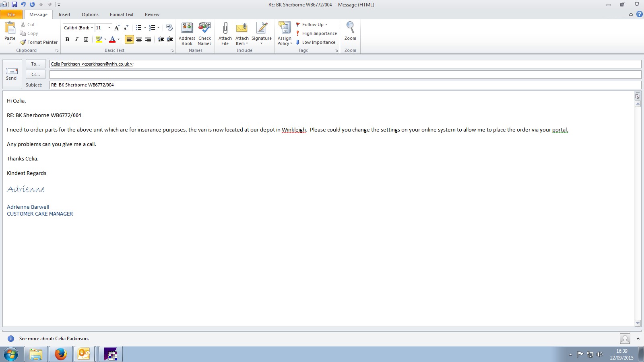Launch Firefox from the taskbar
Viewport: 644px width, 362px height.
pyautogui.click(x=60, y=354)
